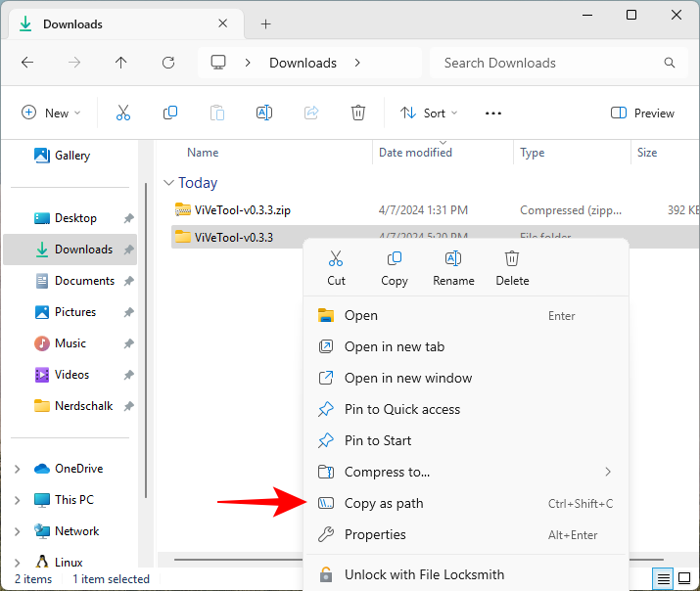The image size is (700, 591).
Task: Unpin Nerdschalk using its pin icon
Action: [129, 406]
